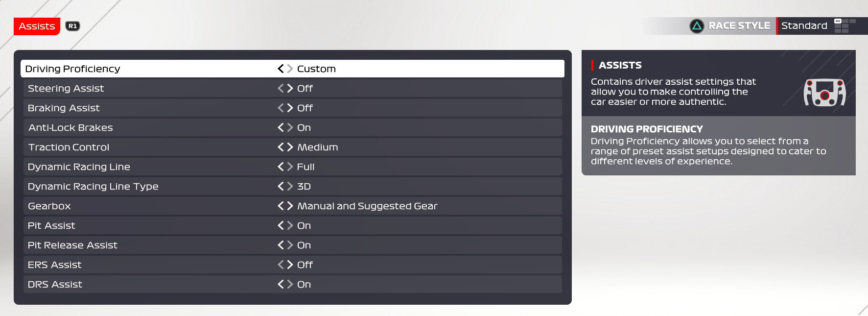The image size is (868, 316).
Task: Click the Race Style button label
Action: click(x=739, y=26)
